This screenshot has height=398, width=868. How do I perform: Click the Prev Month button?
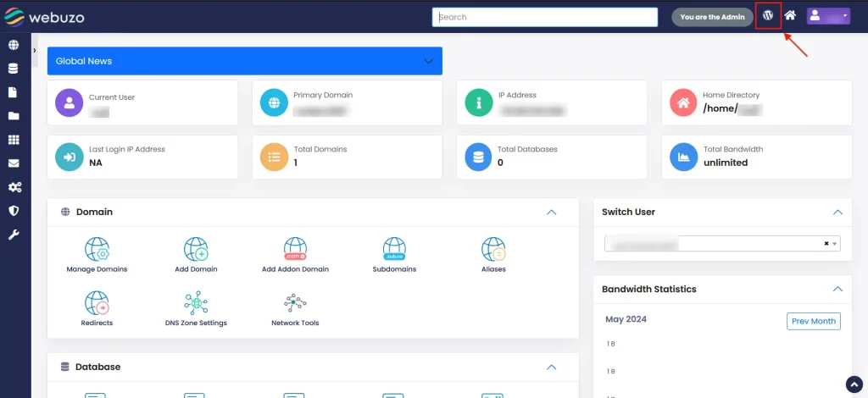[813, 321]
